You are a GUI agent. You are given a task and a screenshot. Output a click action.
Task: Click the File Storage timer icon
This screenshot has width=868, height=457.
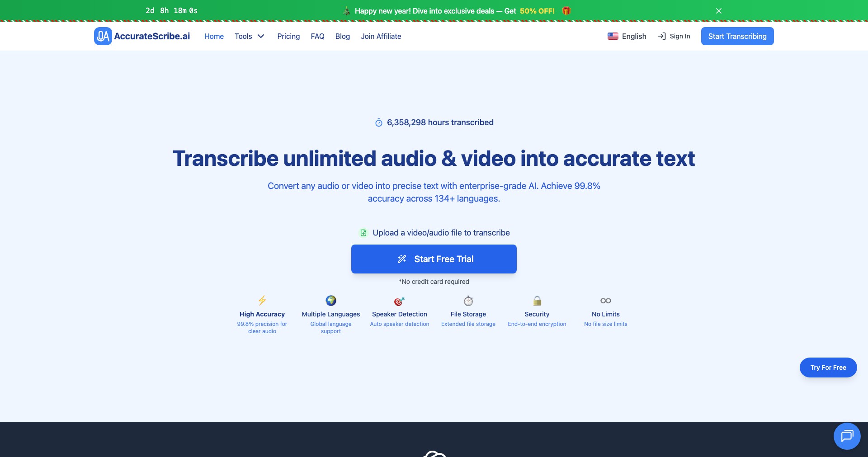tap(468, 301)
